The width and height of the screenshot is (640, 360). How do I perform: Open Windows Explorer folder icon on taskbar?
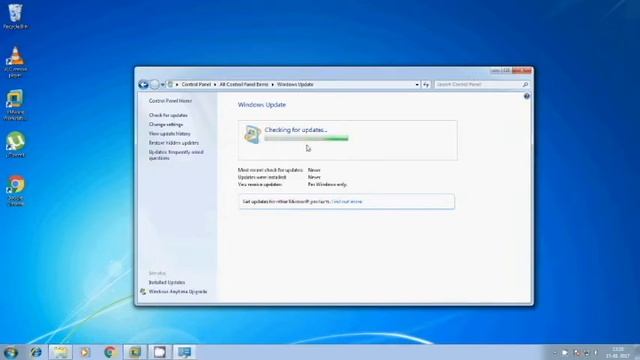pos(60,352)
